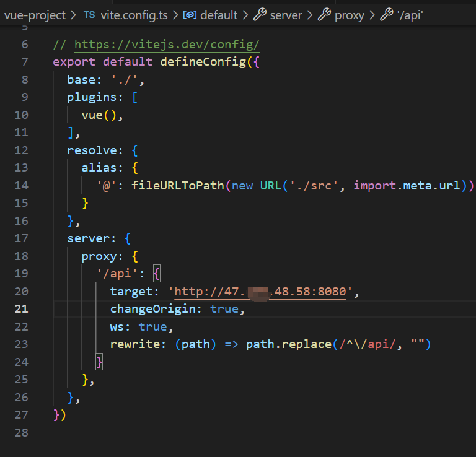
Task: Click the 'proxy' property on line 18
Action: click(99, 256)
